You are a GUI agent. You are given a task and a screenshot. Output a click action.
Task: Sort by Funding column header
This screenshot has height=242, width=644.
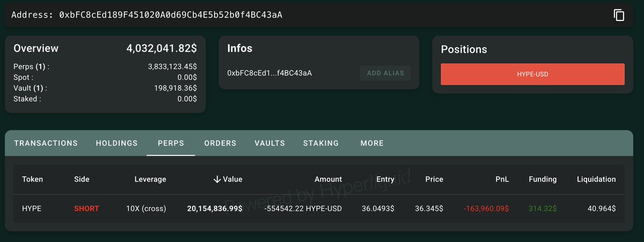543,179
